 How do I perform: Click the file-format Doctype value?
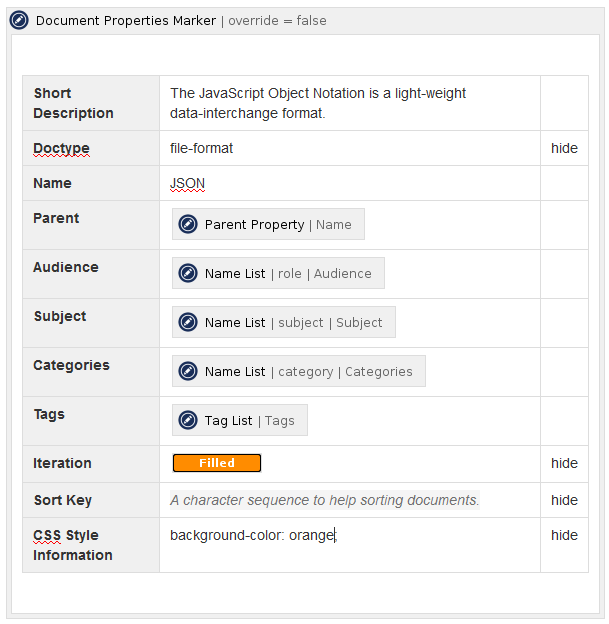tap(201, 148)
